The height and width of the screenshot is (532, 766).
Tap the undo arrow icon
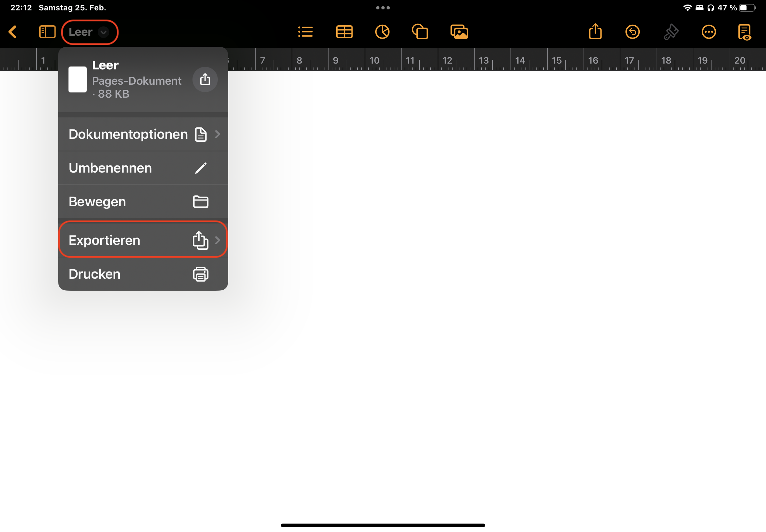coord(633,32)
